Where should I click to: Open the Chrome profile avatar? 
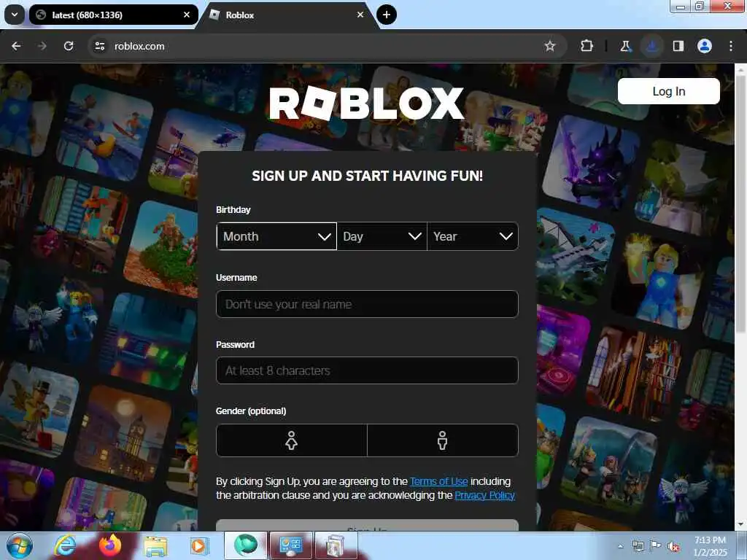pos(705,46)
